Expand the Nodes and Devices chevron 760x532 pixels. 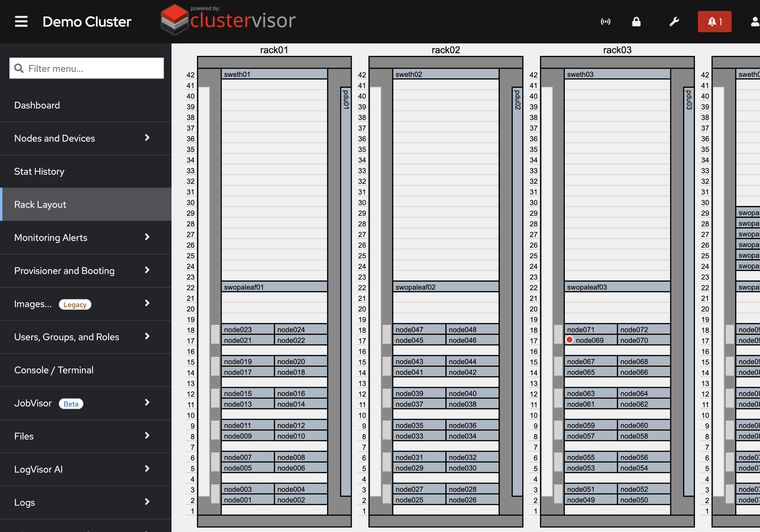coord(147,138)
